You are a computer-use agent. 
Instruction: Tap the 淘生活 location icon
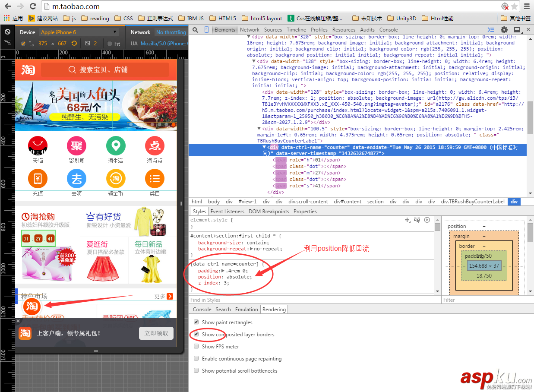point(116,146)
